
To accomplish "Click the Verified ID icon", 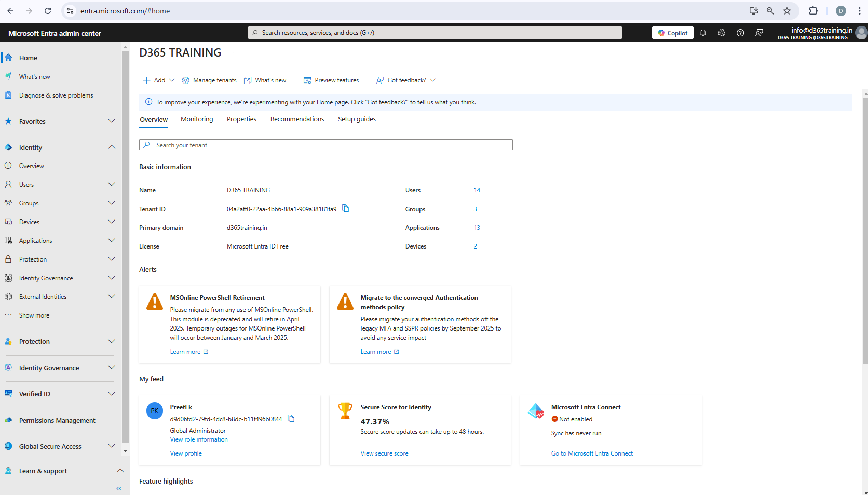I will [8, 394].
